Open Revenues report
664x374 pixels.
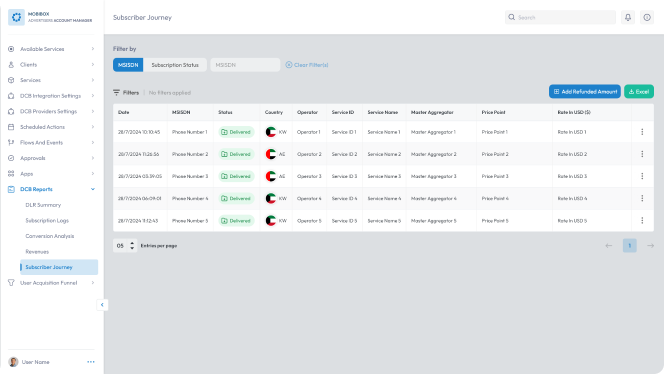point(37,252)
